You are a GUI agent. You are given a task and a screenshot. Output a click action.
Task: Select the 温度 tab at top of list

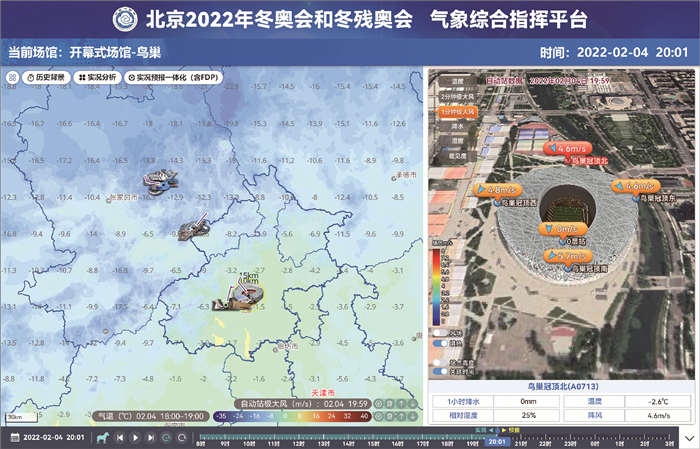click(456, 81)
